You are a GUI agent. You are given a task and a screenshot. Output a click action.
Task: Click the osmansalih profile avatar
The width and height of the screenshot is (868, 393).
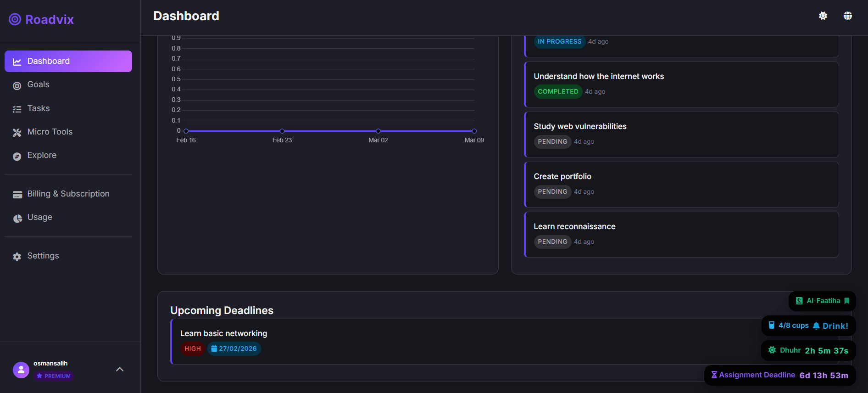(21, 370)
